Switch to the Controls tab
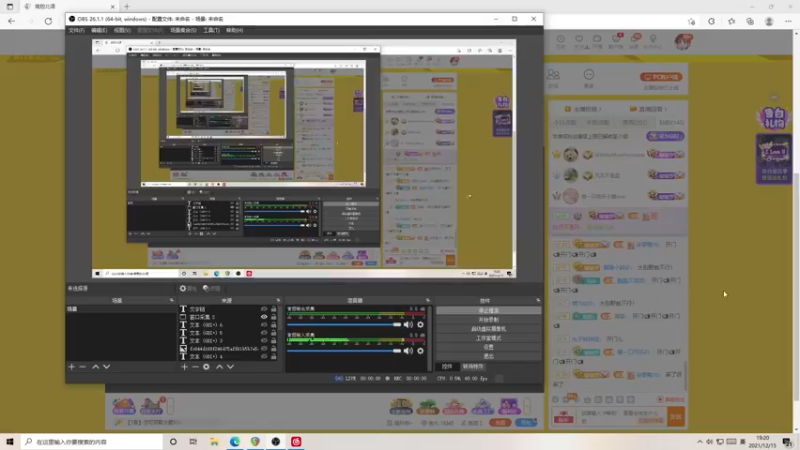The image size is (800, 450). click(447, 366)
